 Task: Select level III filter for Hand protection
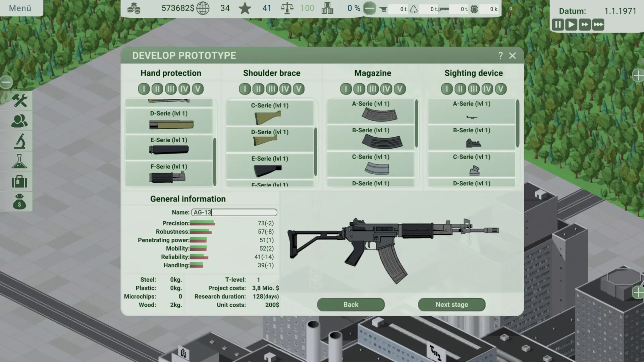click(171, 89)
